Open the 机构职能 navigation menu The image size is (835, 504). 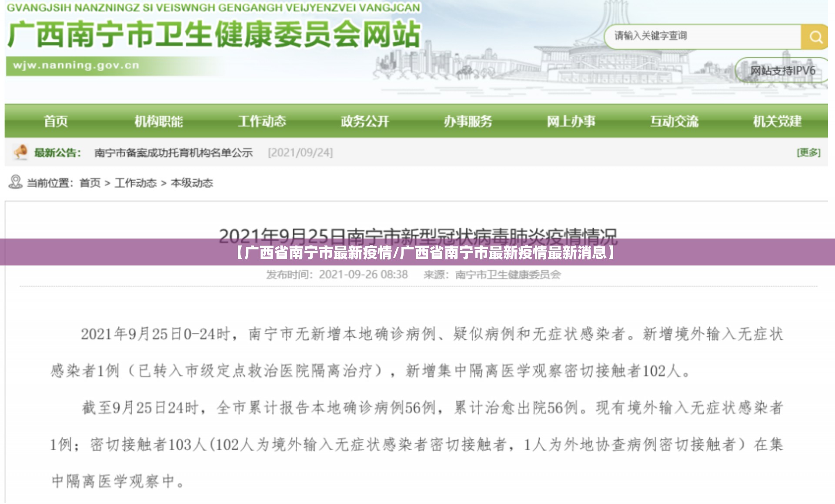(x=159, y=121)
